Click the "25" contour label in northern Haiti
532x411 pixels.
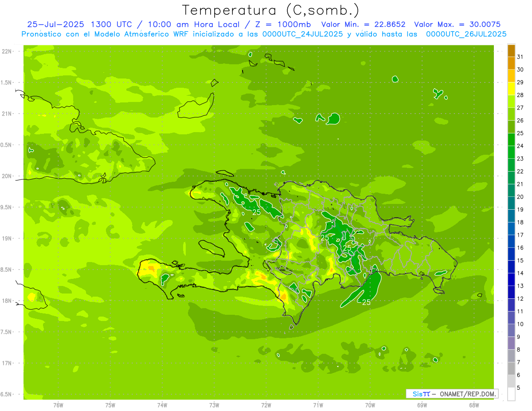[256, 212]
